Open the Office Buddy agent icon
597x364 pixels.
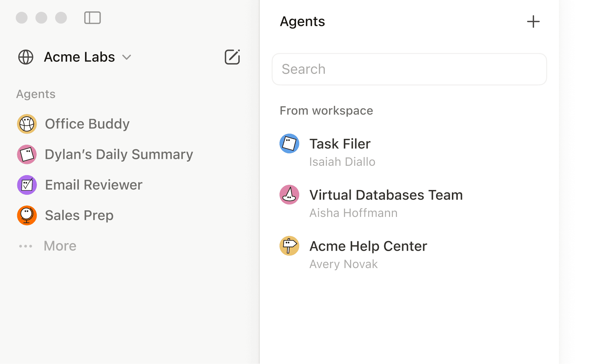pos(27,124)
